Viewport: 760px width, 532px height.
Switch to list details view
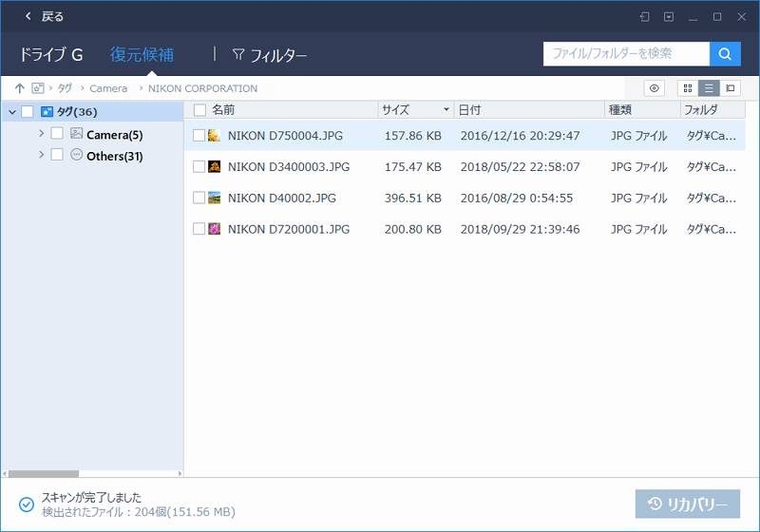coord(709,88)
